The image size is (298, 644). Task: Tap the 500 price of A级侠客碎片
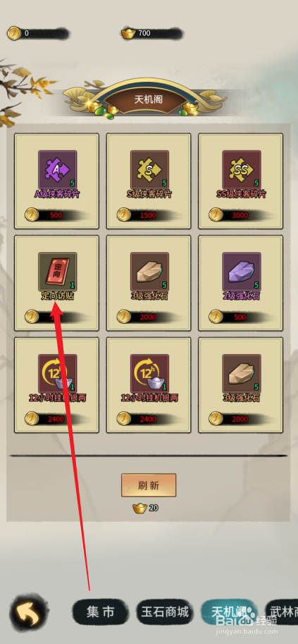(56, 215)
